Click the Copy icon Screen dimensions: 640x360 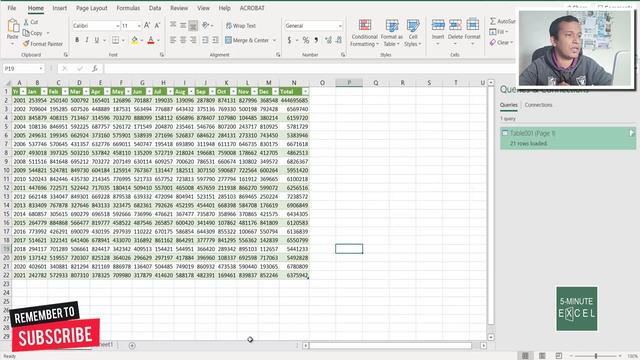(x=26, y=33)
